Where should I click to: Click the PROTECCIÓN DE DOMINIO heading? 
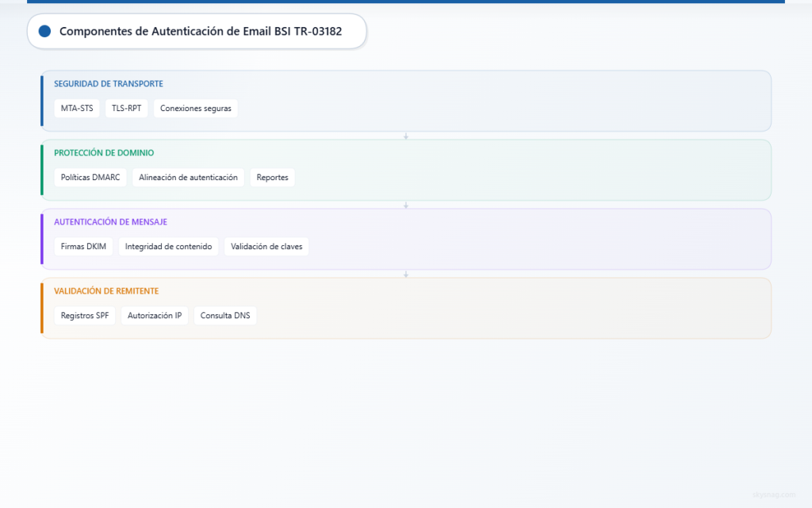[x=104, y=153]
